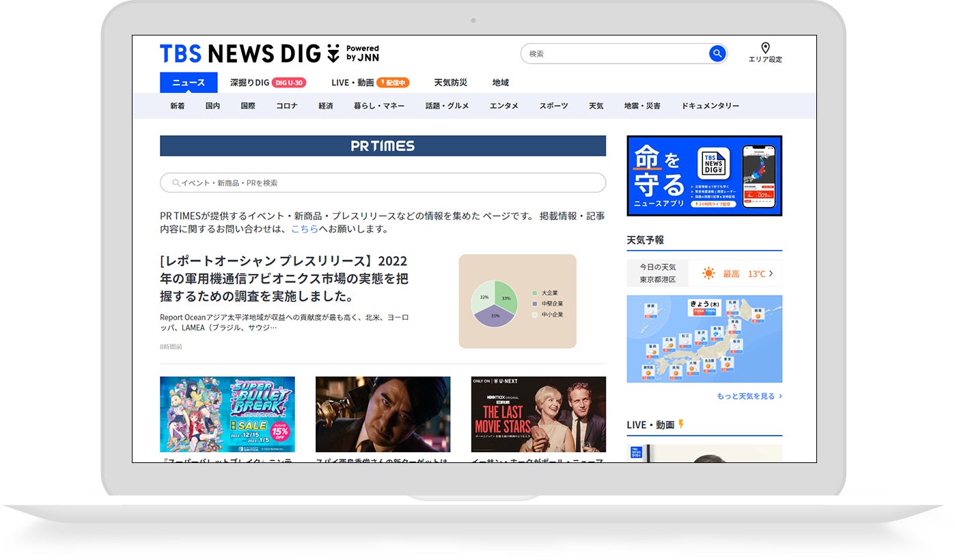This screenshot has width=955, height=560.
Task: Click the sunny weather icon for today
Action: [x=708, y=273]
